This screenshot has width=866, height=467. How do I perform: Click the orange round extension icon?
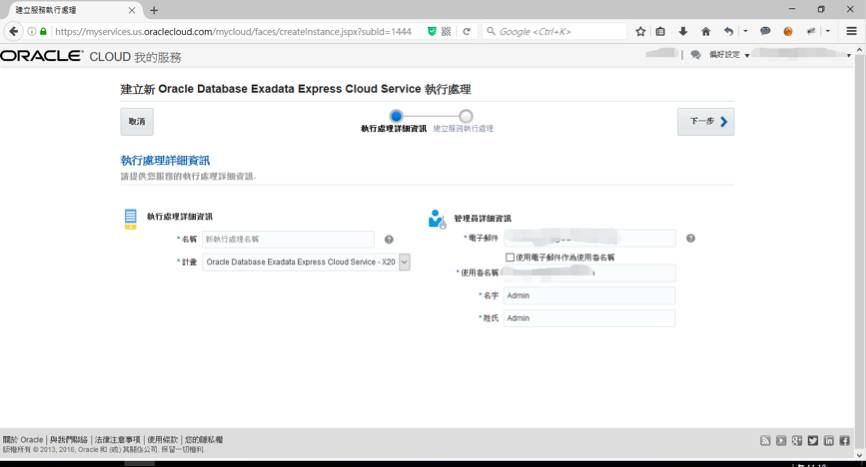coord(788,31)
